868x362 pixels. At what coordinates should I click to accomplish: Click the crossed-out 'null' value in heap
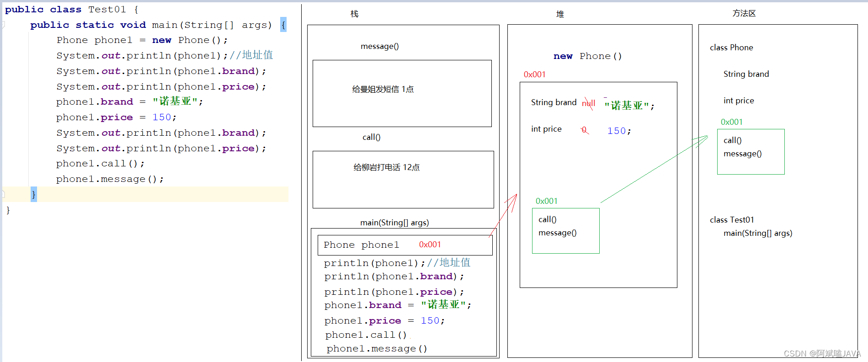tap(589, 103)
